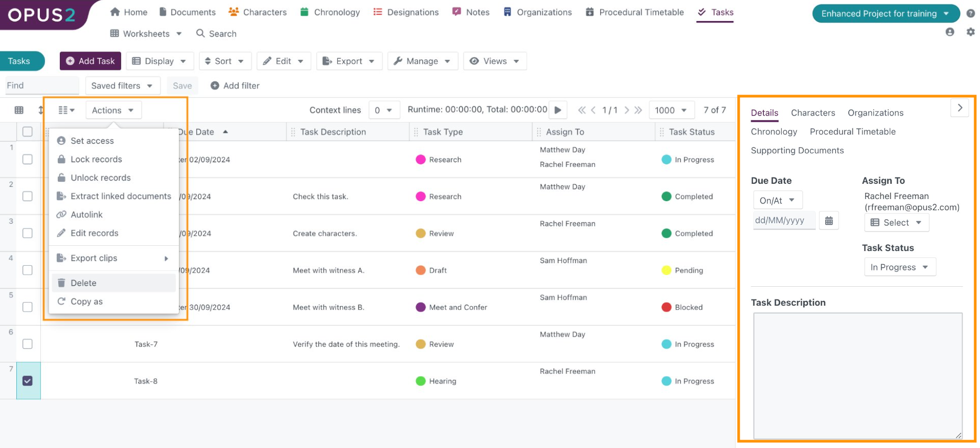The image size is (980, 448).
Task: Play the runtime clip button
Action: (x=558, y=110)
